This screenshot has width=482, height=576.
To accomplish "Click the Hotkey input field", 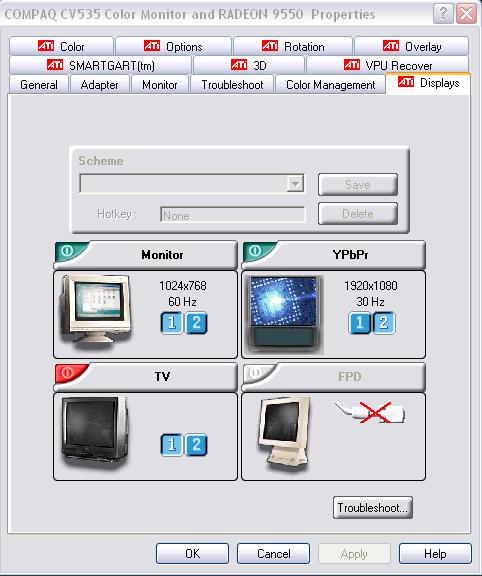I will click(x=233, y=215).
